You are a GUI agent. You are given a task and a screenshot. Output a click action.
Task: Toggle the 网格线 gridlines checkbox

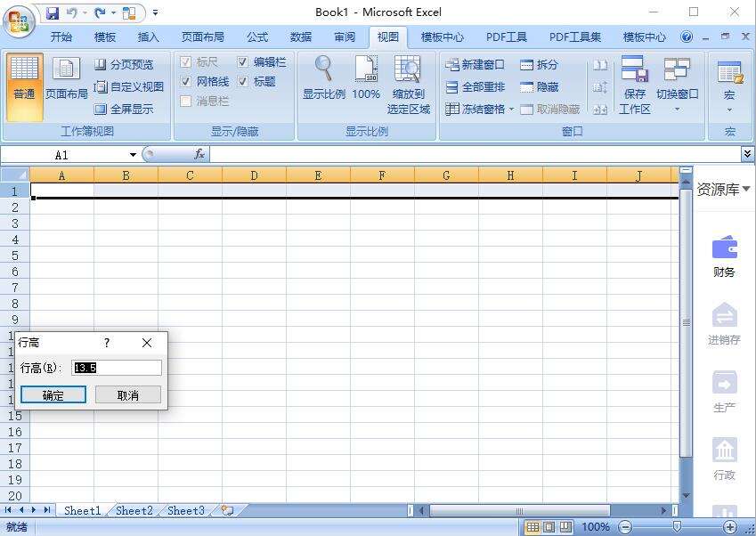[186, 81]
